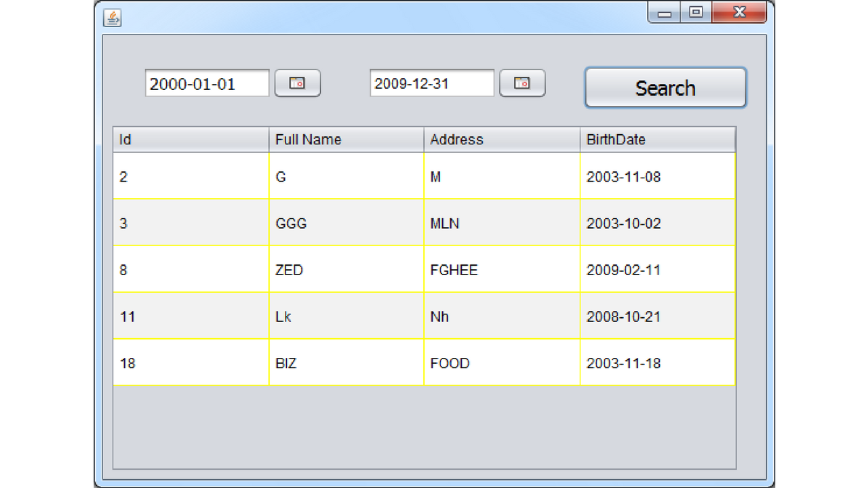Click the BIZ full name cell
The width and height of the screenshot is (868, 488).
(347, 362)
